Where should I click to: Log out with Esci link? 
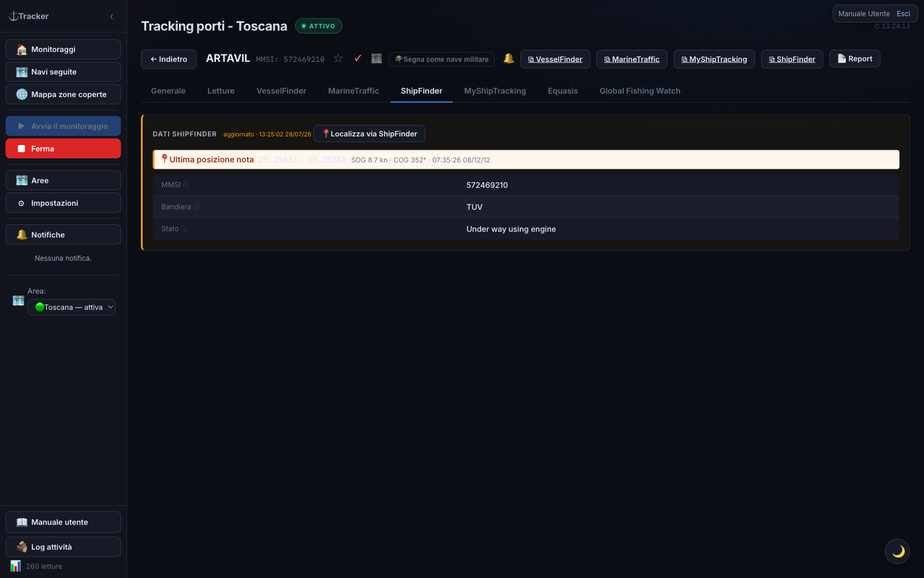pos(903,14)
